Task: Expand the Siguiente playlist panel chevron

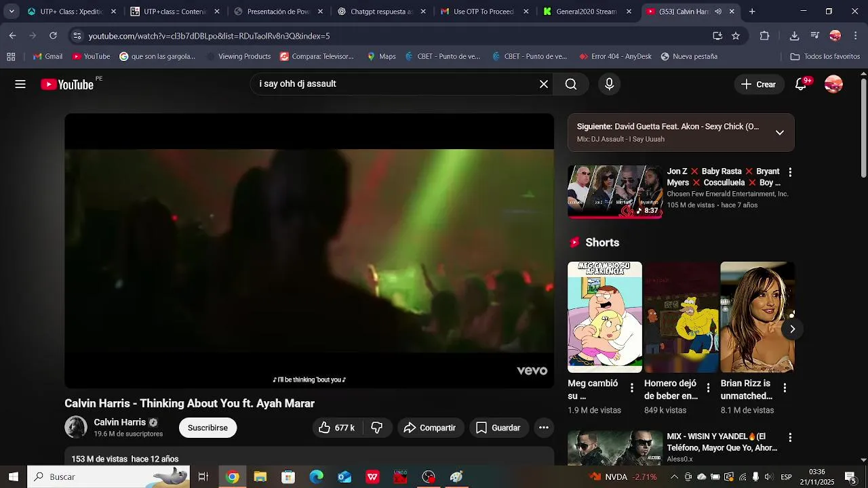Action: pyautogui.click(x=780, y=132)
